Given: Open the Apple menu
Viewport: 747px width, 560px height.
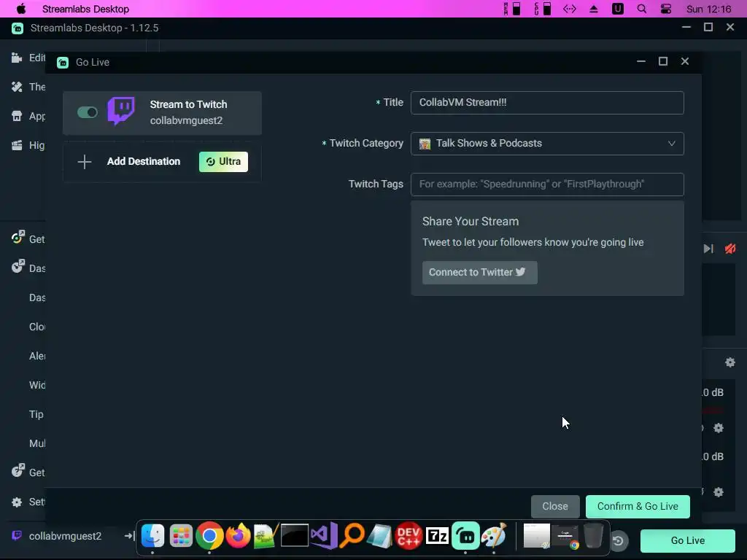Looking at the screenshot, I should 21,9.
